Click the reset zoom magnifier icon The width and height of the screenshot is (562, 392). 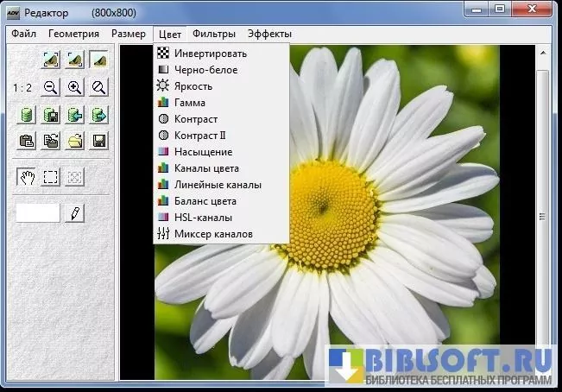[99, 87]
